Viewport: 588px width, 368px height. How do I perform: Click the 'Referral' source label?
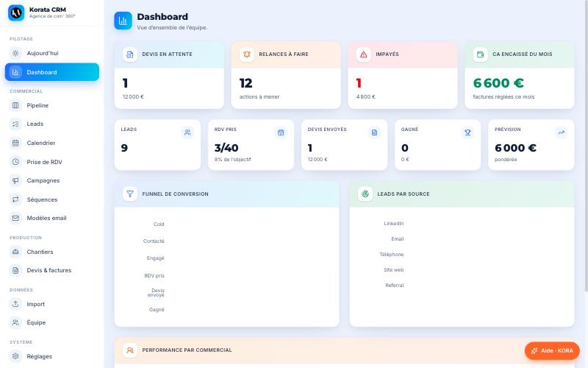click(x=395, y=286)
